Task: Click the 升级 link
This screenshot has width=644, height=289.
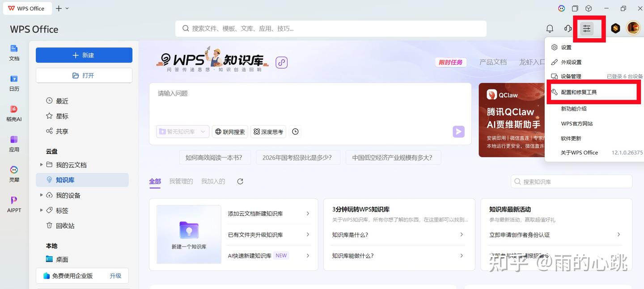Action: point(115,276)
